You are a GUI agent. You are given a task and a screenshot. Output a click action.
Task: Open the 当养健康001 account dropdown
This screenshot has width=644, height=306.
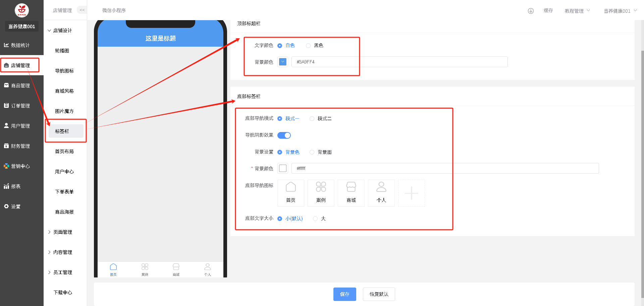pos(620,11)
